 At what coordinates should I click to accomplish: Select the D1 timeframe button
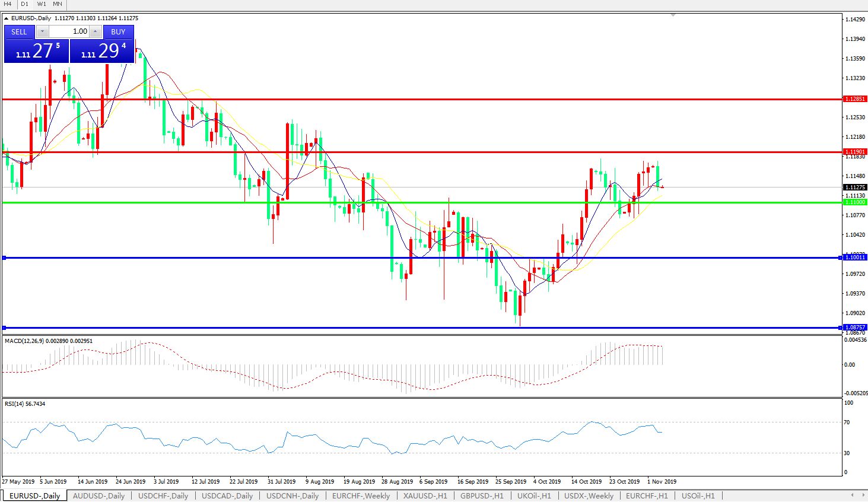(x=24, y=4)
